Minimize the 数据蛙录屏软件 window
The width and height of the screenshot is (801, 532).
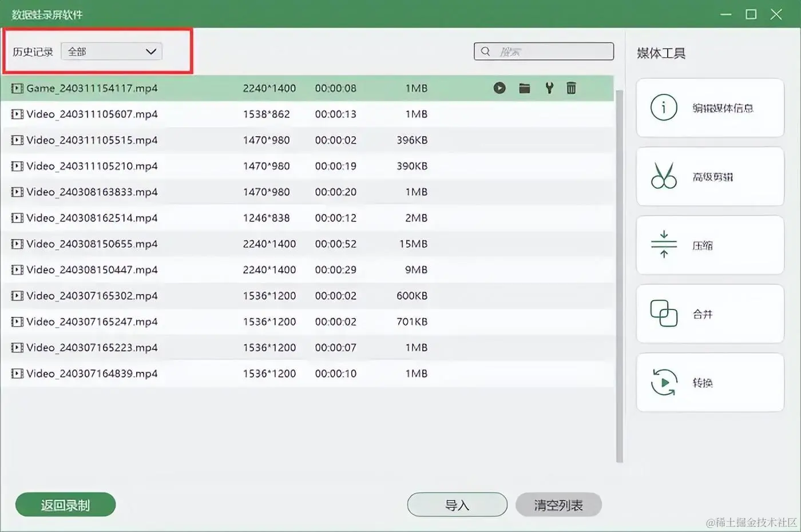[726, 14]
